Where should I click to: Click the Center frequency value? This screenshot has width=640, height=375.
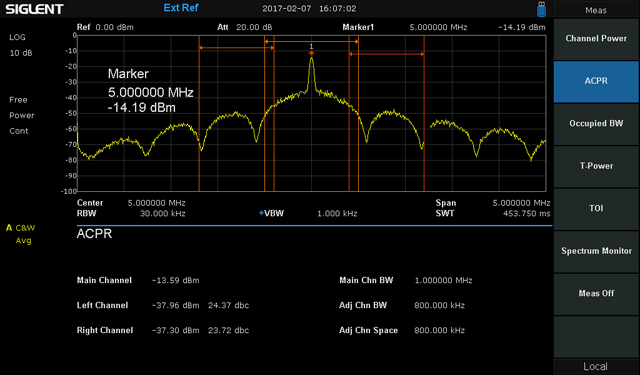tap(156, 203)
